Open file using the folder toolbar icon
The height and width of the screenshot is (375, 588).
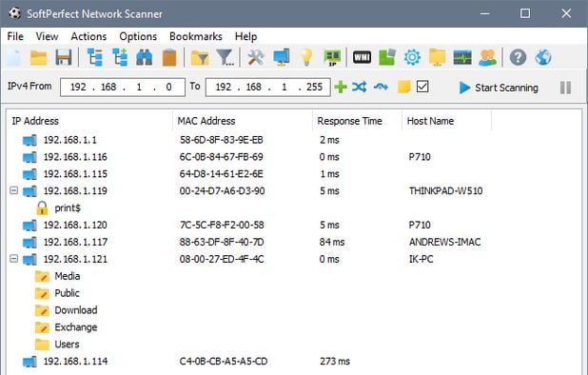(38, 58)
